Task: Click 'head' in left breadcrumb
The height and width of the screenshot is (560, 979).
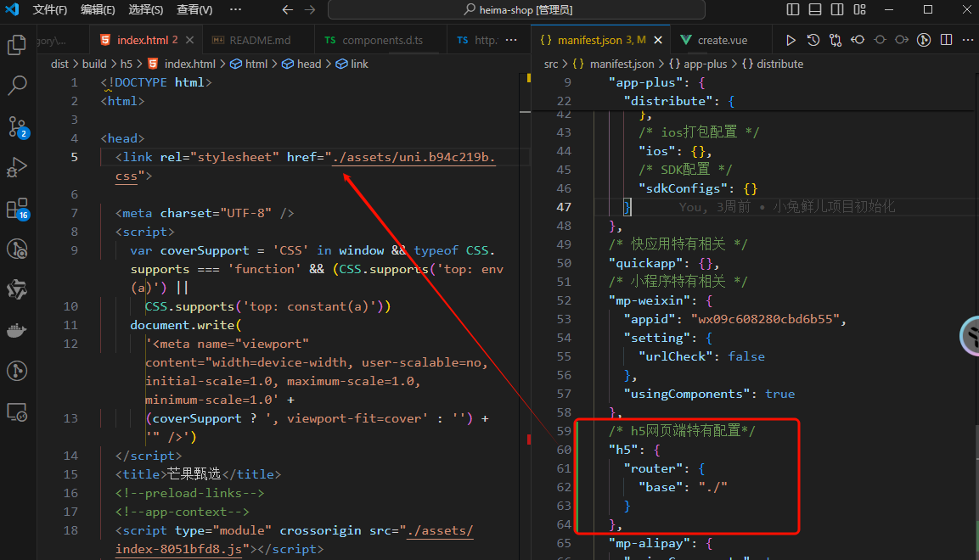Action: pyautogui.click(x=308, y=64)
